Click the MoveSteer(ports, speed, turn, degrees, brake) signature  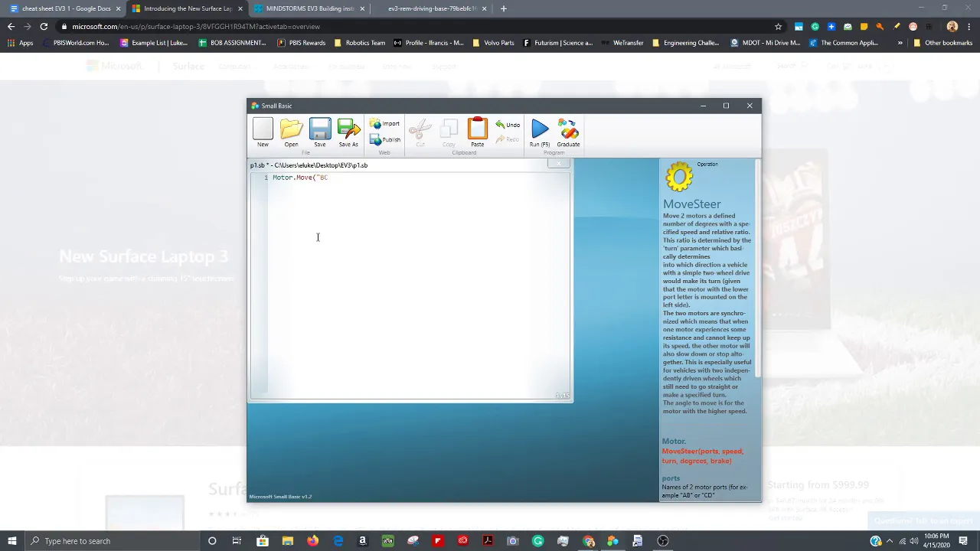tap(702, 456)
